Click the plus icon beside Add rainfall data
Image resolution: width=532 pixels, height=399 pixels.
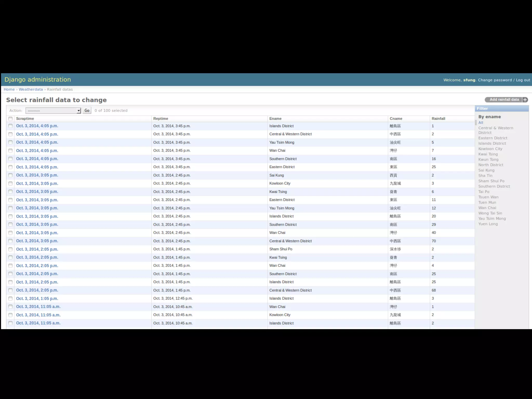point(525,100)
